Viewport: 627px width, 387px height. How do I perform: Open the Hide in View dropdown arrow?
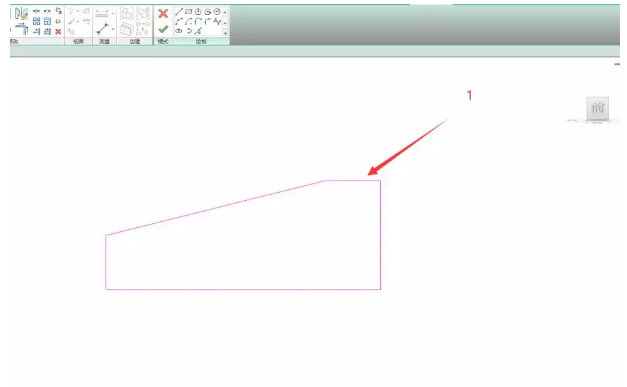click(x=78, y=11)
